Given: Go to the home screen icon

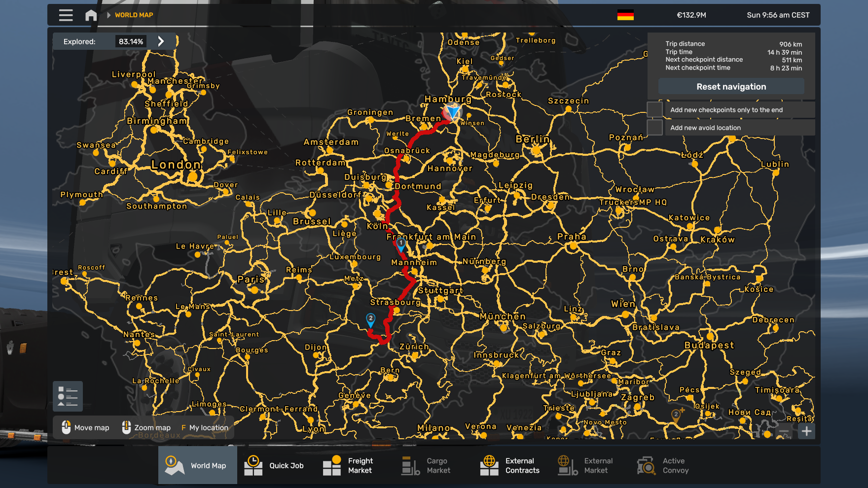Looking at the screenshot, I should point(91,15).
